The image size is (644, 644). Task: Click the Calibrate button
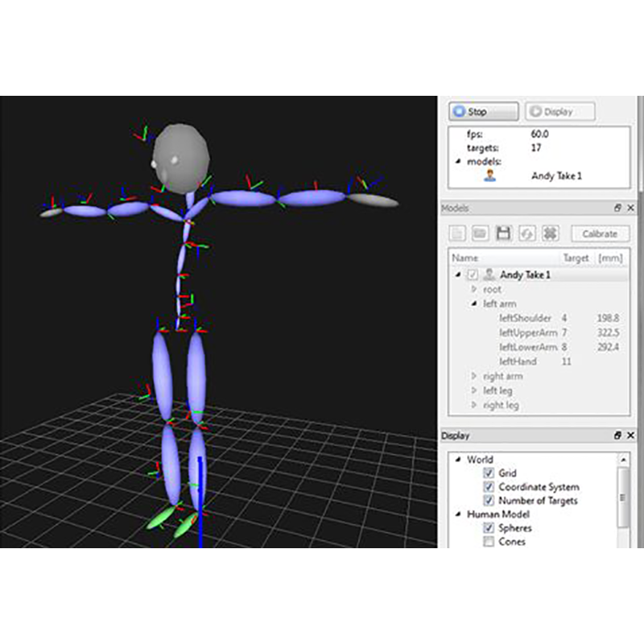point(600,233)
